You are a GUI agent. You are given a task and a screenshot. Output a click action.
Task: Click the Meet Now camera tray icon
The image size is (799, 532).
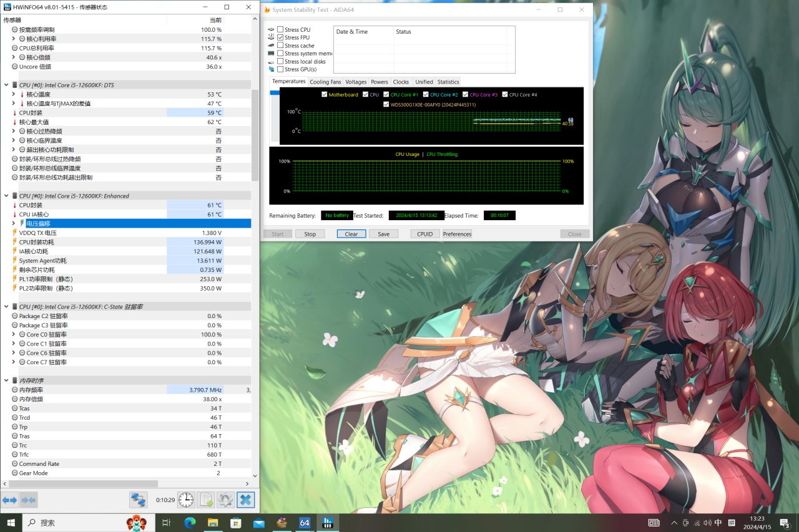point(685,523)
